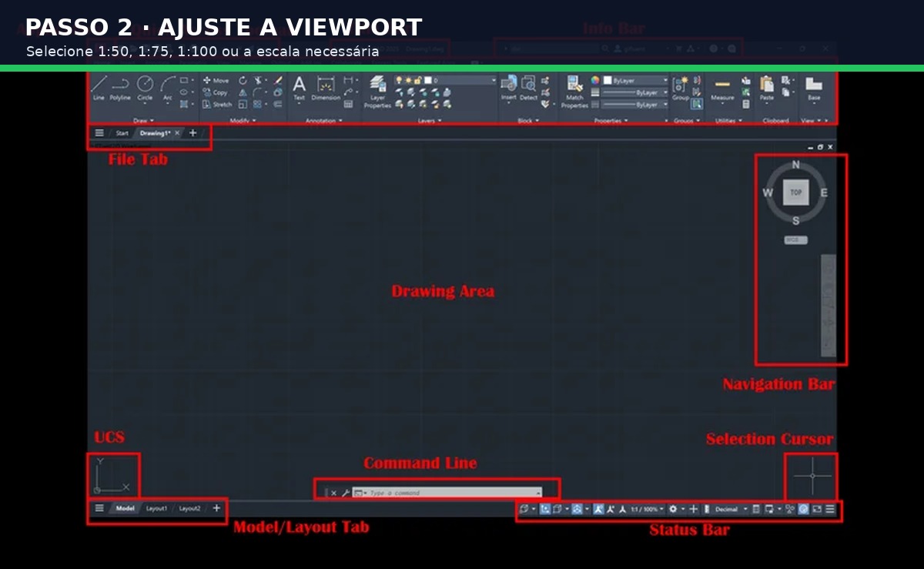924x569 pixels.
Task: Toggle the plus annotation monitor
Action: pos(693,509)
